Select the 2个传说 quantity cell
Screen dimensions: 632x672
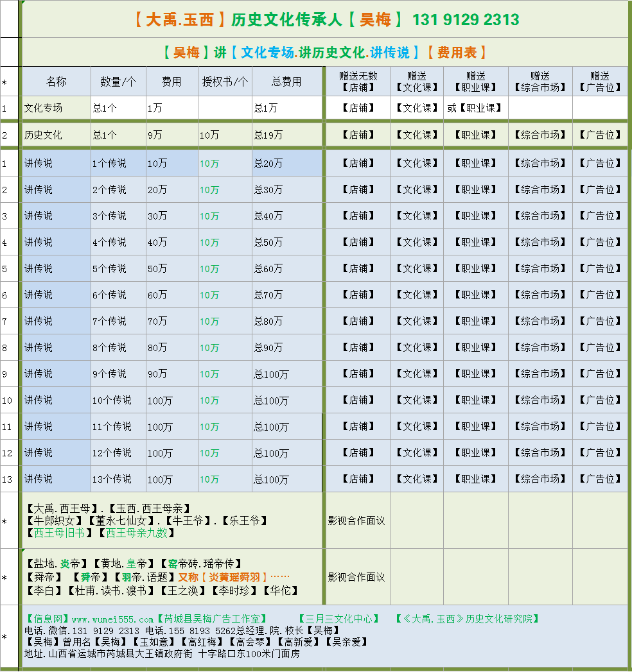click(118, 189)
